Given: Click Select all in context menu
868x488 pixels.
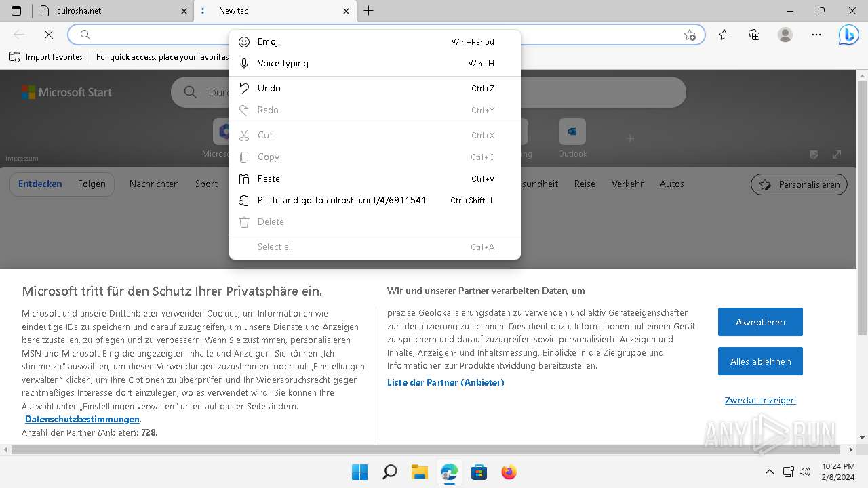Looking at the screenshot, I should pyautogui.click(x=375, y=247).
